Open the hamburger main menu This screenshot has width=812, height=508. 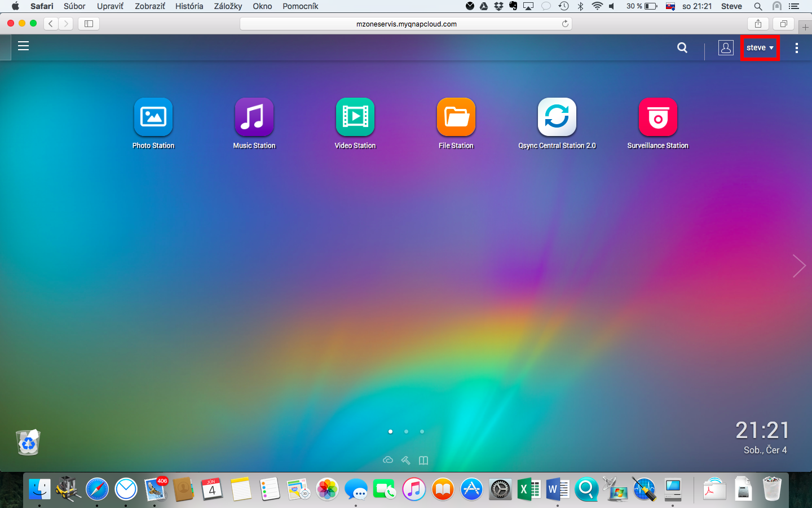[23, 46]
